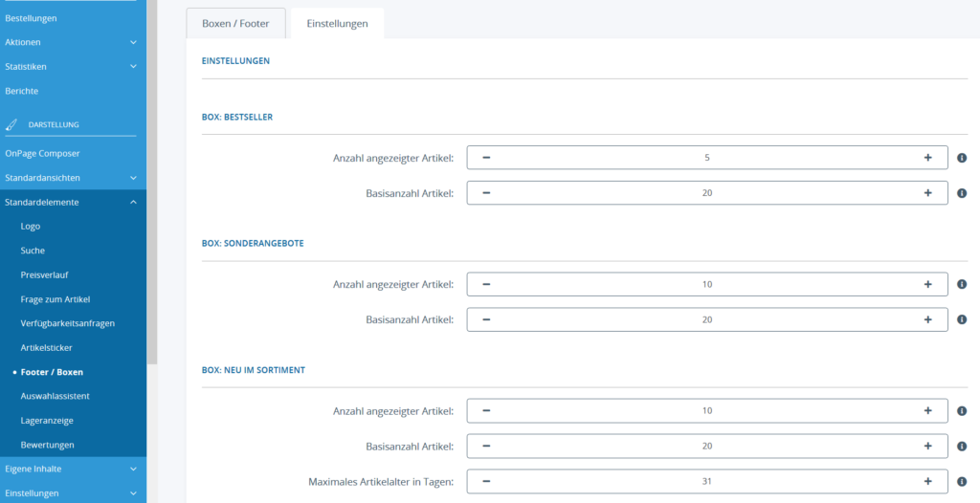Screen dimensions: 980x503
Task: Decrease Neu im Sortiment Basisanzahl Artikel
Action: point(486,447)
